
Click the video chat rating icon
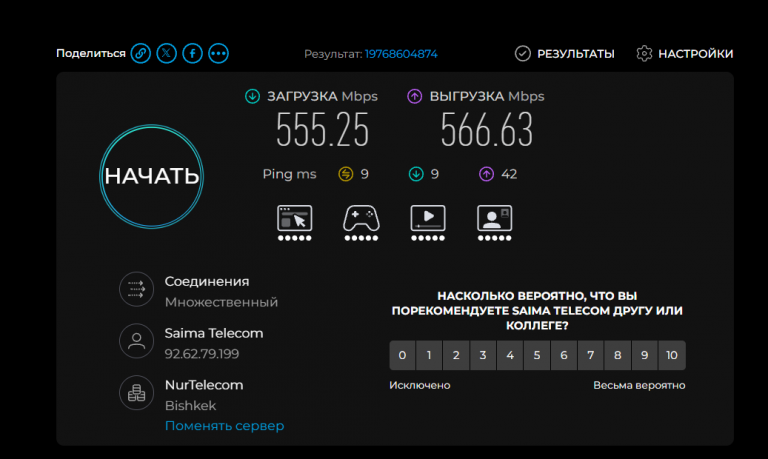click(x=494, y=218)
